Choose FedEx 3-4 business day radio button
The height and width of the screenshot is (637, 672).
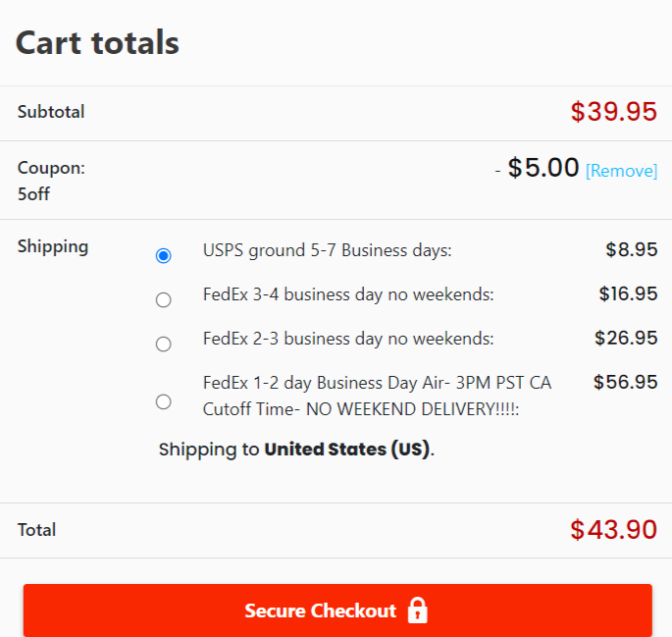tap(164, 299)
